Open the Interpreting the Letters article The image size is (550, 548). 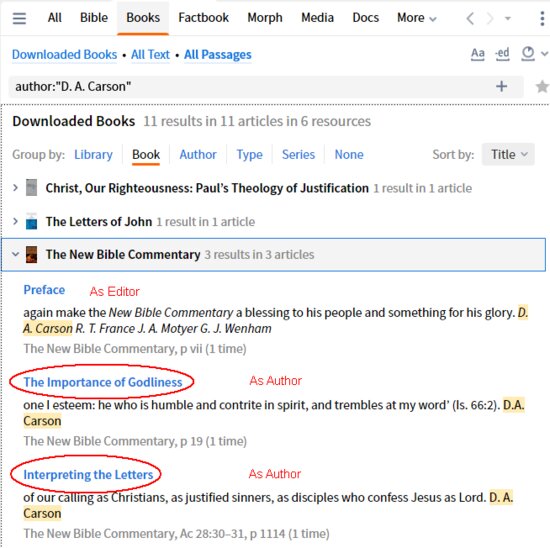tap(88, 475)
